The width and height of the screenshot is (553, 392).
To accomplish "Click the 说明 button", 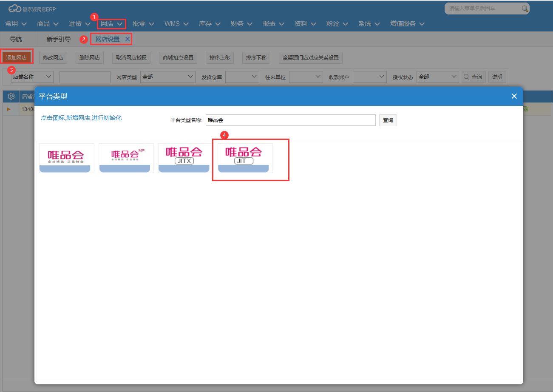I will coord(497,77).
